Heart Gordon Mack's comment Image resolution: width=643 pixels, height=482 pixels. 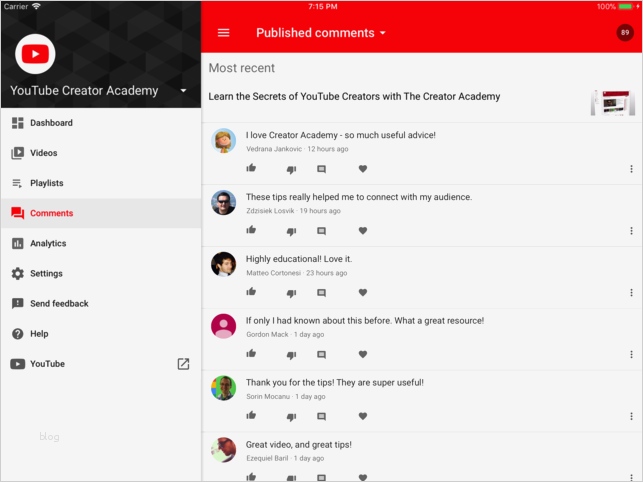point(363,354)
